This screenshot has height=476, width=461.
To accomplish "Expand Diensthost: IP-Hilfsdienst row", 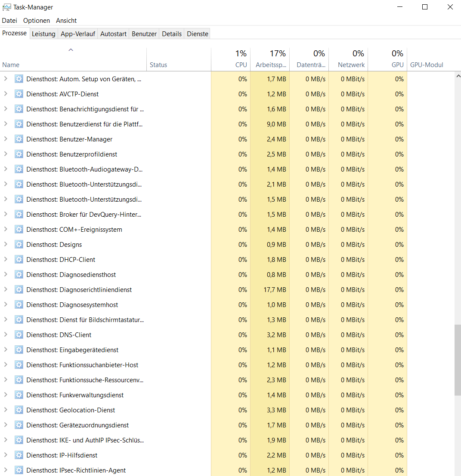I will pos(6,455).
